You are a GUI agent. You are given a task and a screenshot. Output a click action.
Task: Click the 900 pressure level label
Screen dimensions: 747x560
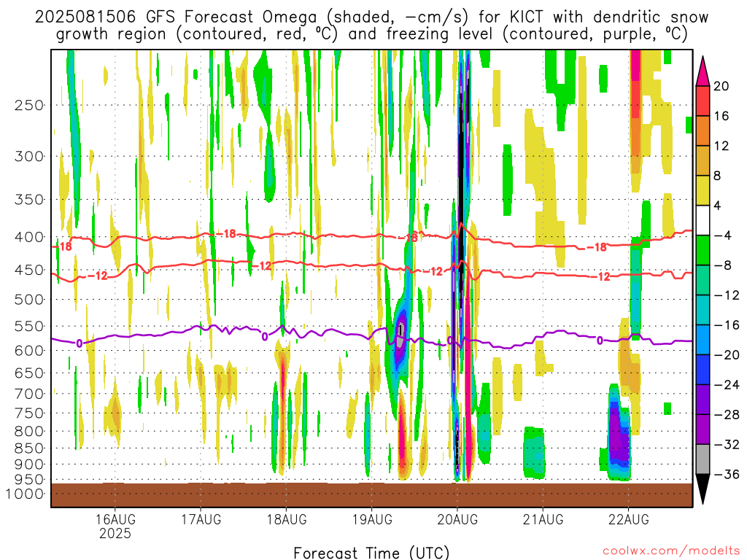coord(29,464)
